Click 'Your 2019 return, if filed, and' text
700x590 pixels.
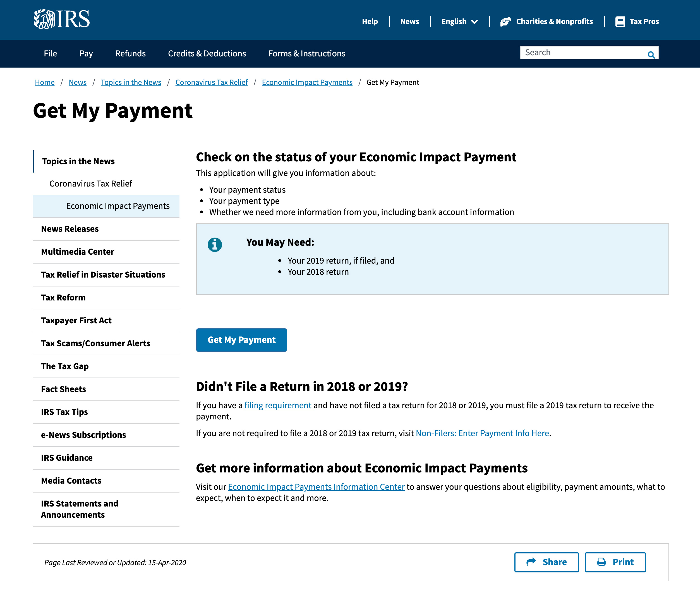[x=341, y=261]
